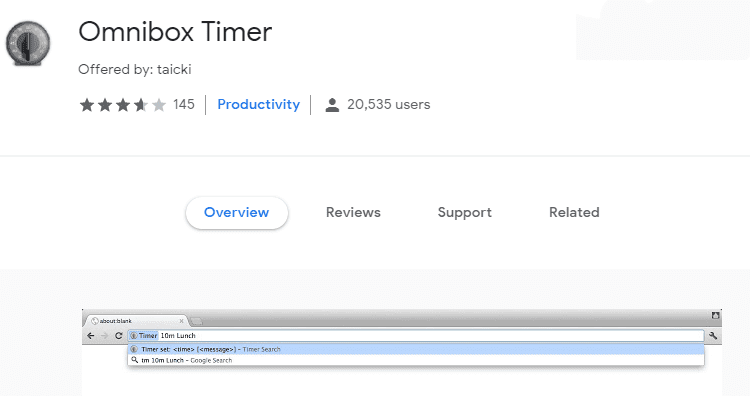Click the window corner icon in screenshot

tap(716, 315)
